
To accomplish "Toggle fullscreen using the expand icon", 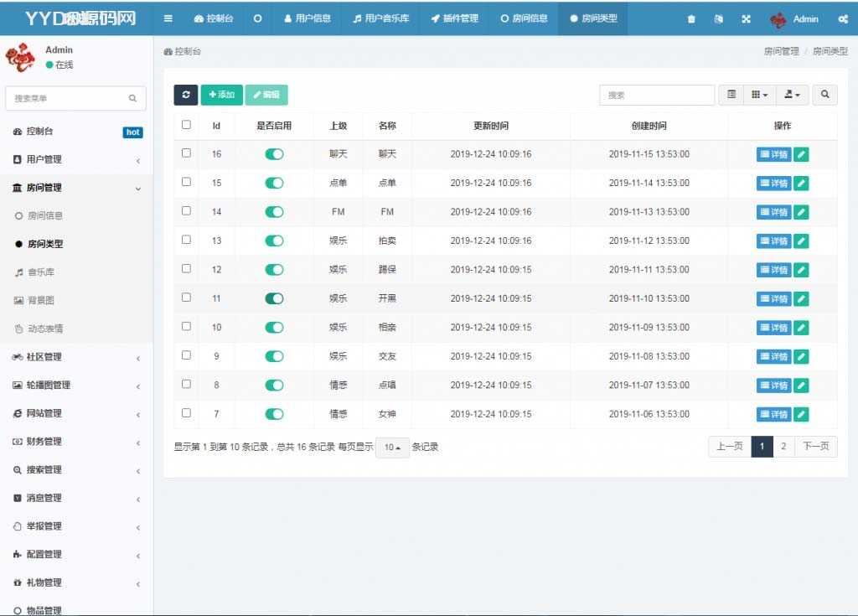I will click(x=746, y=19).
